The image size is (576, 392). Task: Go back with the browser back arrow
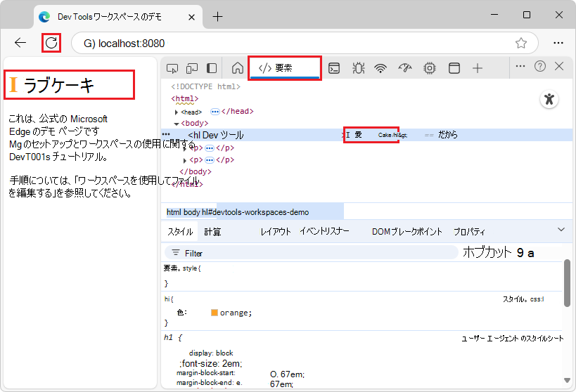pos(20,43)
